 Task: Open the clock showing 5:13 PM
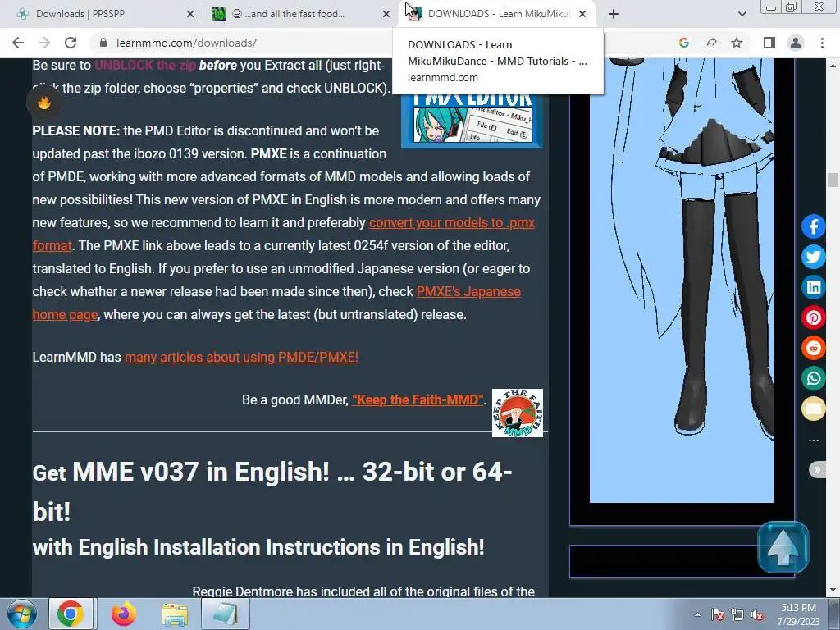point(799,614)
